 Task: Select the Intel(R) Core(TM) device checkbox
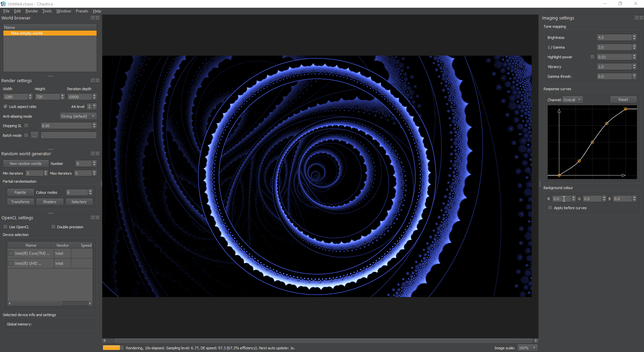coord(11,253)
